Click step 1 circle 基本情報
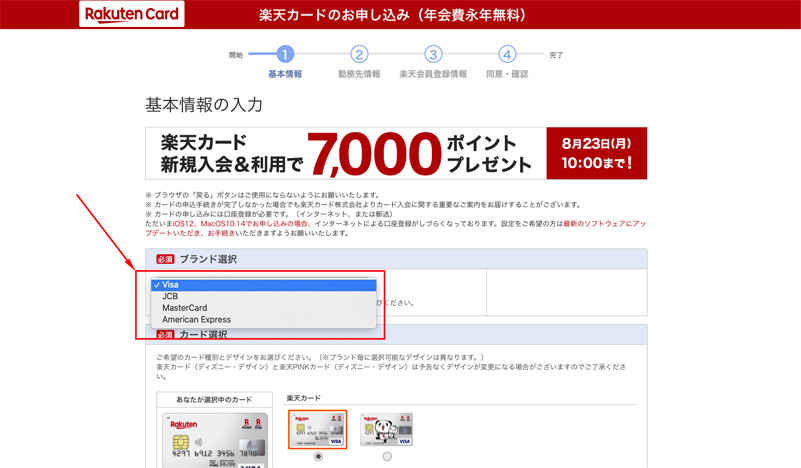Image resolution: width=801 pixels, height=468 pixels. coord(285,54)
